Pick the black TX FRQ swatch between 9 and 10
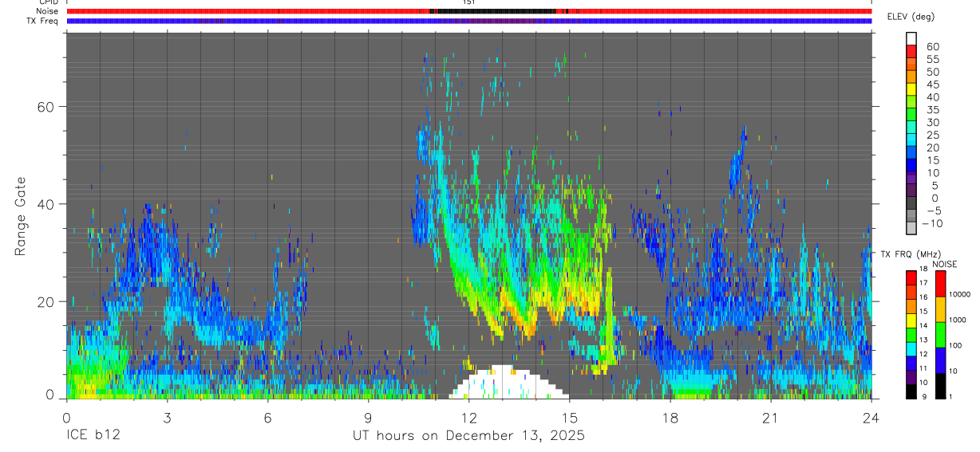The image size is (980, 452). 911,391
